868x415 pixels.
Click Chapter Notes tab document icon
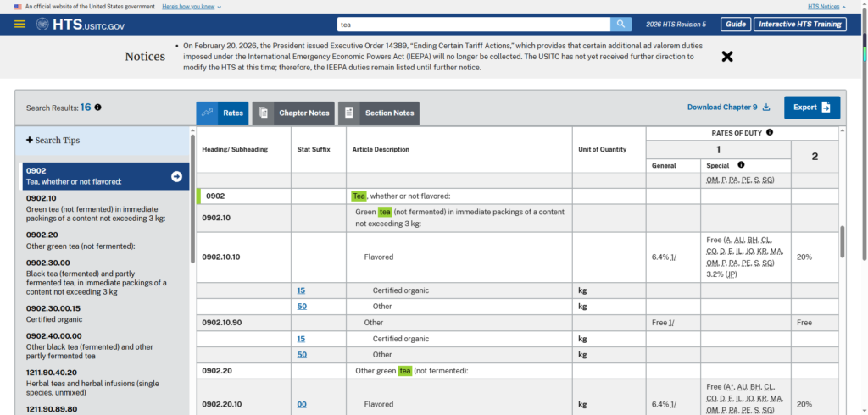264,113
